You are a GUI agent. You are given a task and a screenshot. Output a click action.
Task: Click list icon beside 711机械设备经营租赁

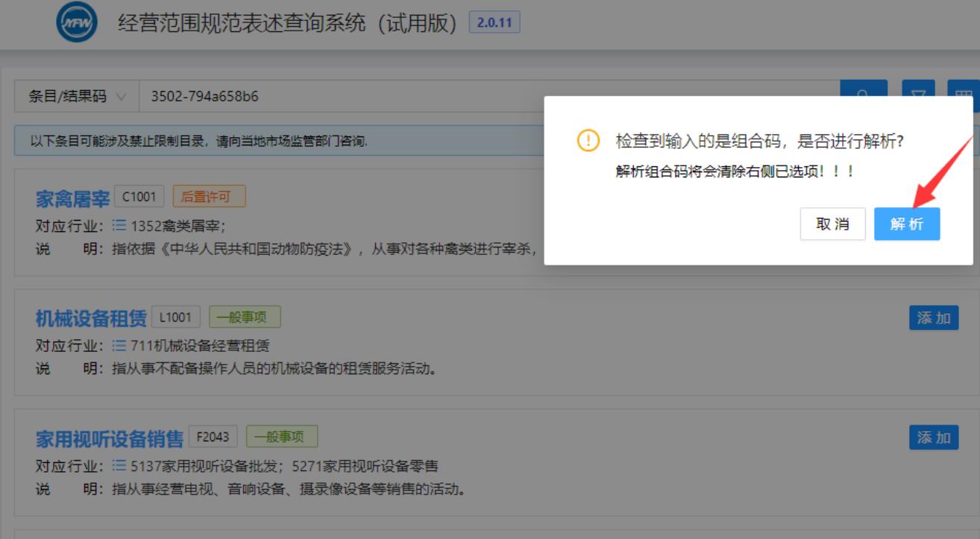click(119, 346)
